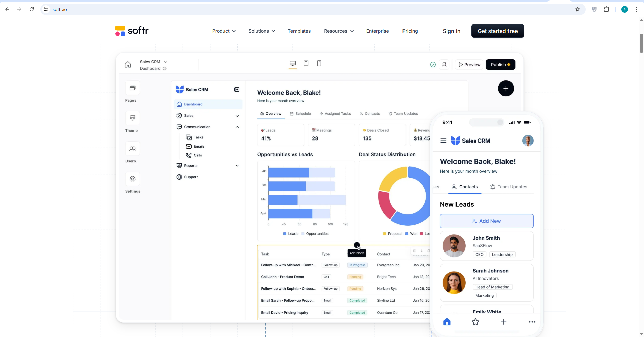Viewport: 644px width, 337px height.
Task: Open Pages panel icon
Action: (x=132, y=88)
